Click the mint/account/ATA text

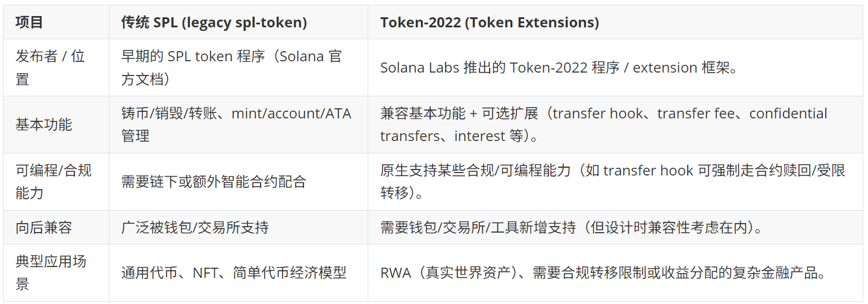tap(291, 114)
